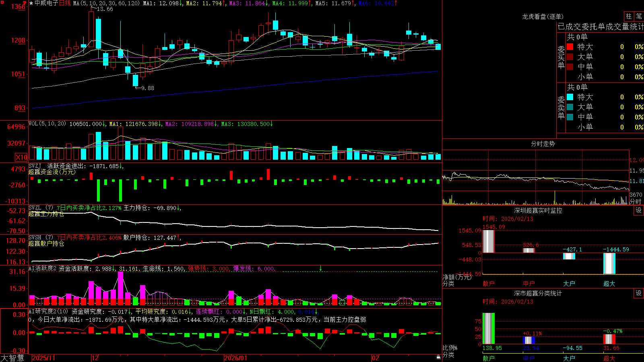Click the 时间: 2026/02/13 label under 深圳超赢实时监控
644x362 pixels.
coord(508,219)
